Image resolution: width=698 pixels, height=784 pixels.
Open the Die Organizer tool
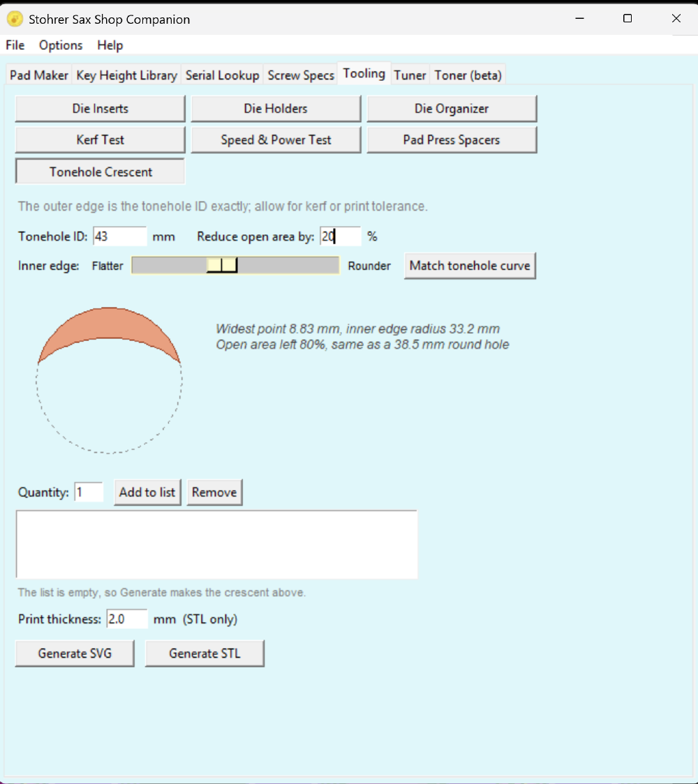coord(452,109)
